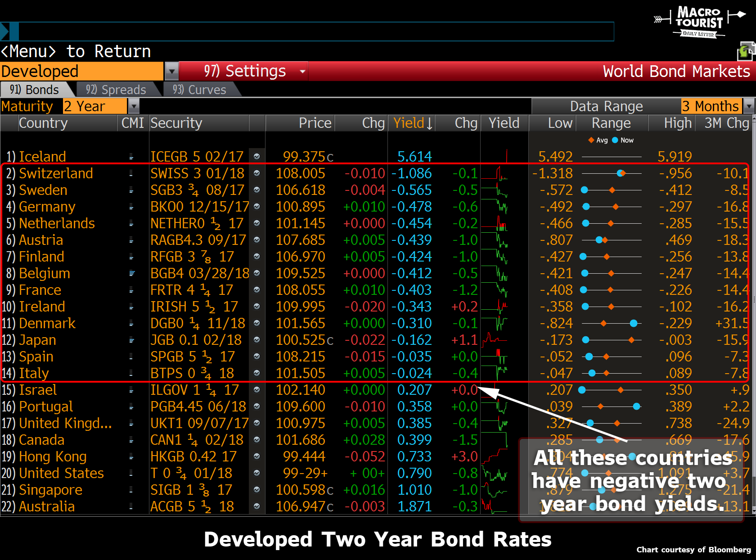This screenshot has height=560, width=756.
Task: Open the round icon beside ACGB 5 ½ 18
Action: click(x=256, y=506)
